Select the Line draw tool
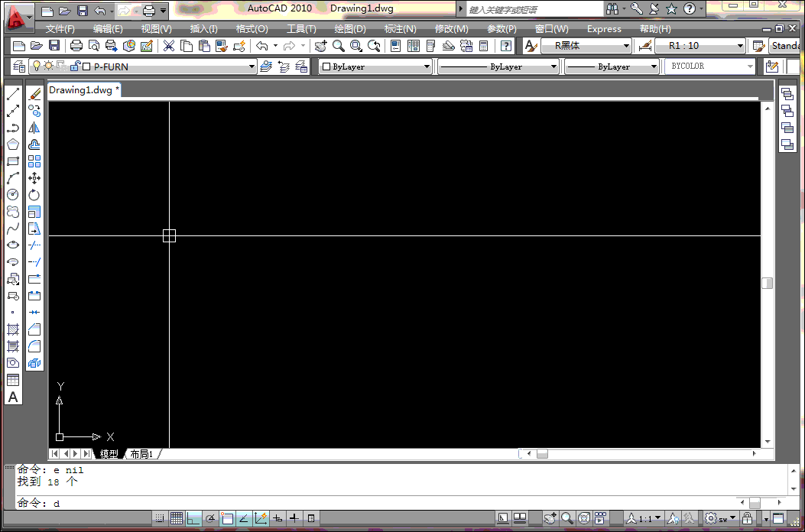The width and height of the screenshot is (805, 532). click(x=13, y=94)
